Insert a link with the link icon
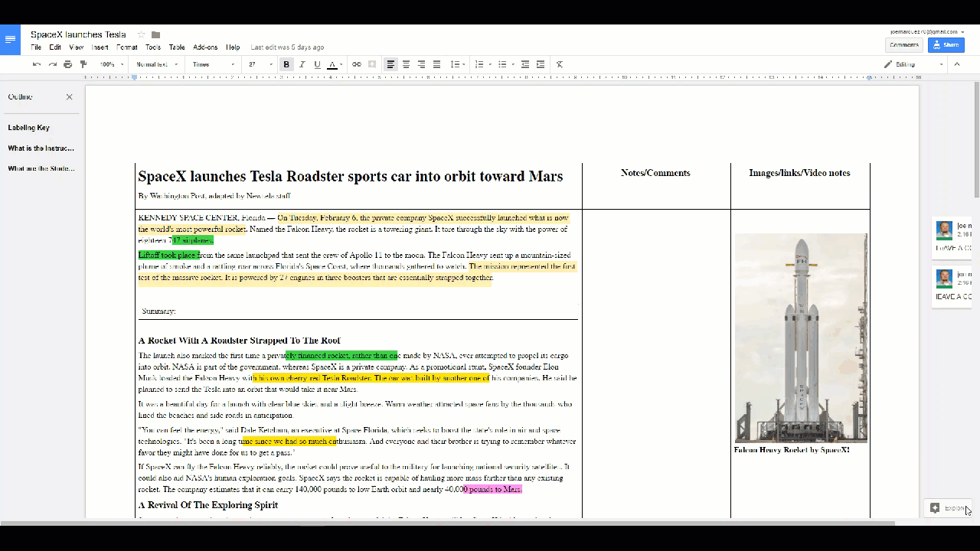This screenshot has height=551, width=980. tap(356, 64)
